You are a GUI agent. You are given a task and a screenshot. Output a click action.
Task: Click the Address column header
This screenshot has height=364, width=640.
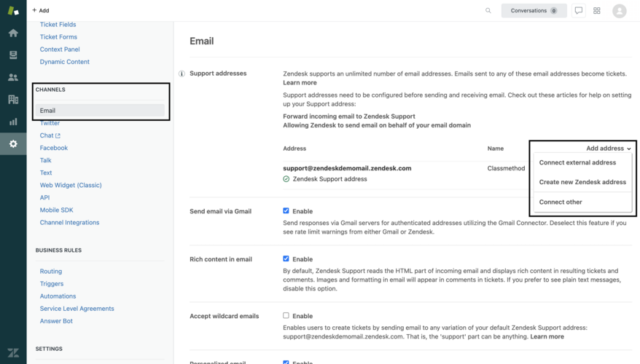[x=294, y=149]
